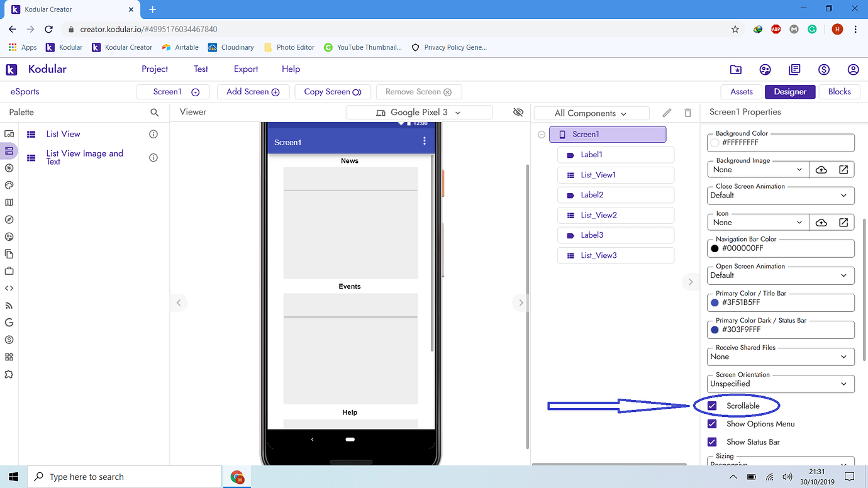Viewport: 868px width, 488px height.
Task: Switch to the Blocks tab
Action: pos(839,91)
